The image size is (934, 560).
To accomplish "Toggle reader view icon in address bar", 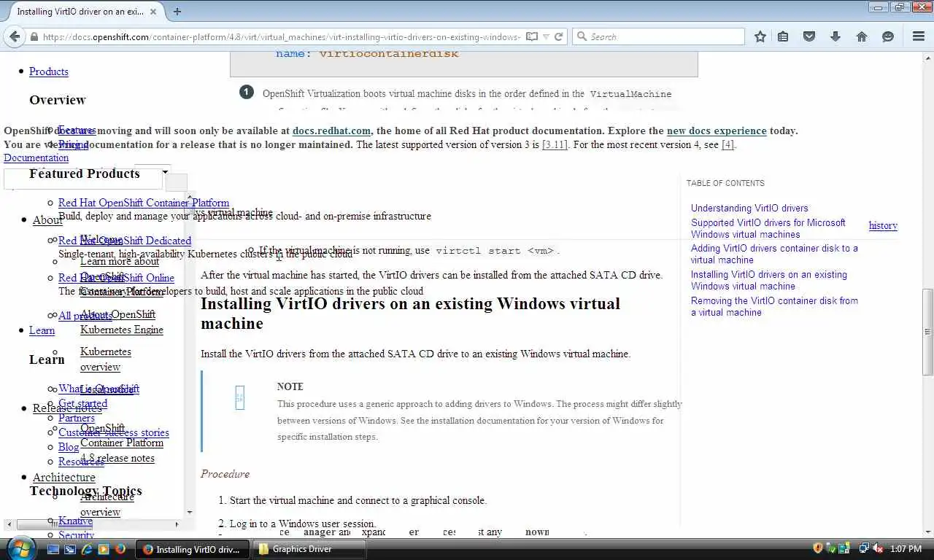I will (532, 36).
